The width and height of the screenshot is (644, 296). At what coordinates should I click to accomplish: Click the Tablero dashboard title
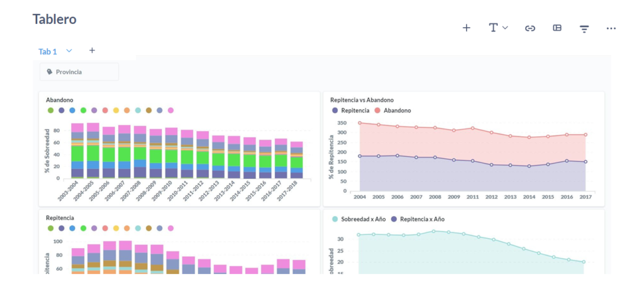coord(54,19)
